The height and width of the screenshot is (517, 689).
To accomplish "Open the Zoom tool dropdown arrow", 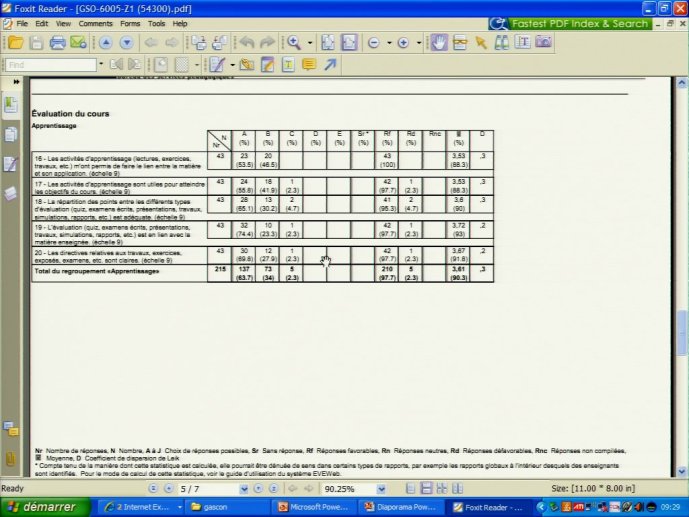I will pyautogui.click(x=310, y=43).
